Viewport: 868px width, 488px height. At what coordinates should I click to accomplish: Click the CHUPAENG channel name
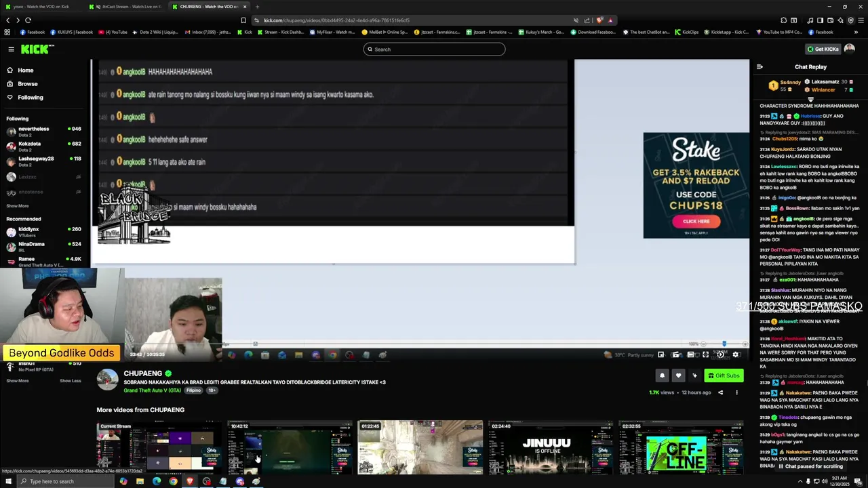pyautogui.click(x=143, y=373)
